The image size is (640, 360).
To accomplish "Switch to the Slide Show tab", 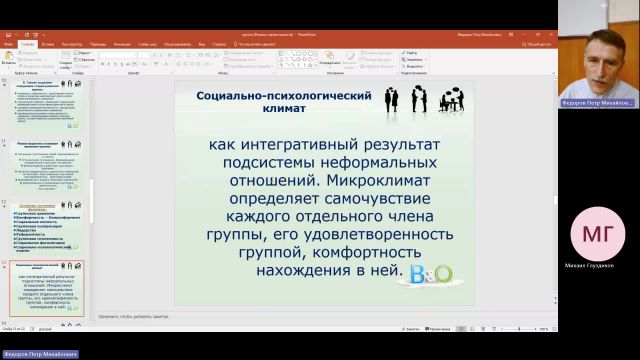I will [x=147, y=44].
